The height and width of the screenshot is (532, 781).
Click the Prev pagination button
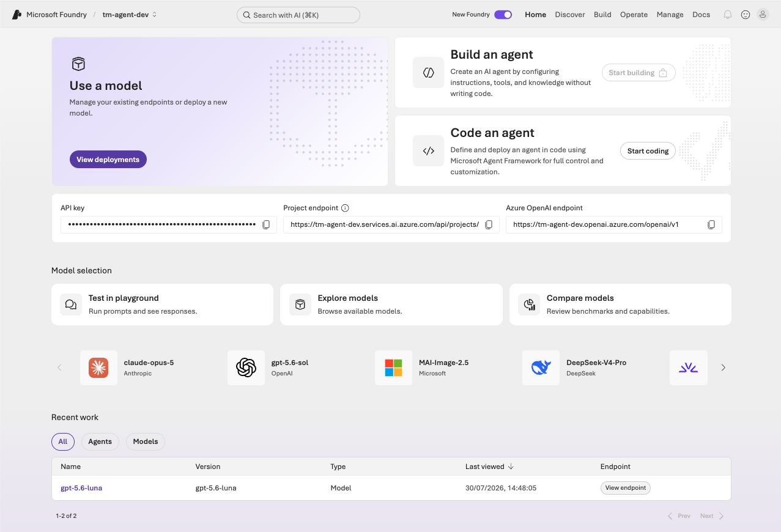point(679,516)
